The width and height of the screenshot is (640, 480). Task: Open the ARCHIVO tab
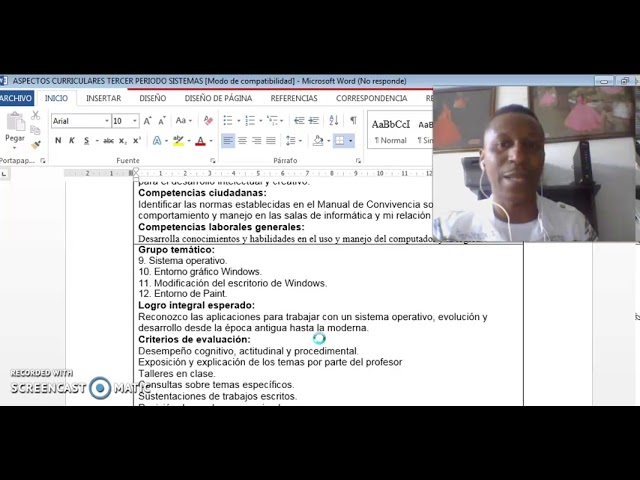(16, 98)
